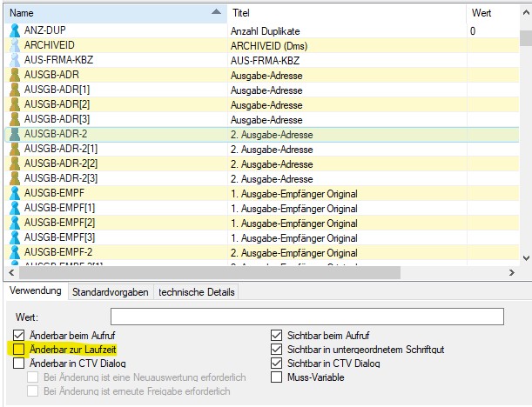Select the icon next to AUSGB-EMPF-2
This screenshot has width=532, height=407.
pos(14,252)
